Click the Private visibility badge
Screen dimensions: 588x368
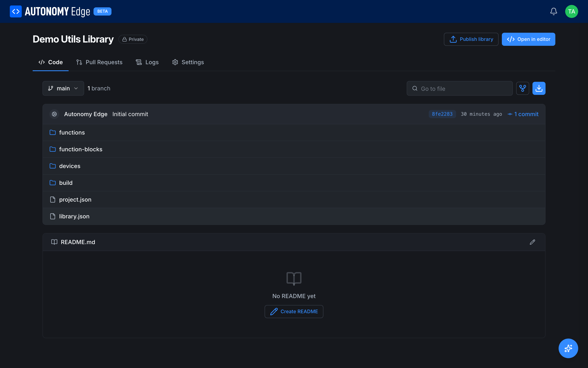tap(133, 39)
